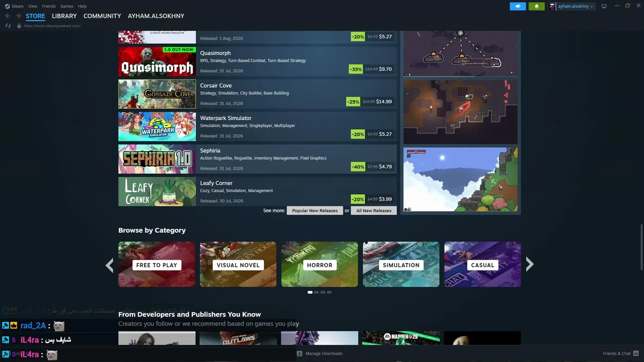644x362 pixels.
Task: Click the Quasimorph game title
Action: pyautogui.click(x=215, y=53)
